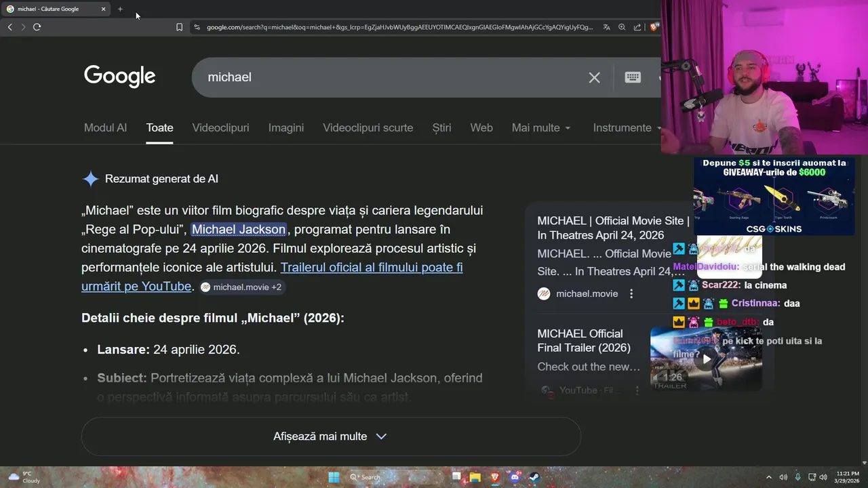The image size is (868, 488).
Task: Click the share page icon
Action: pyautogui.click(x=637, y=27)
